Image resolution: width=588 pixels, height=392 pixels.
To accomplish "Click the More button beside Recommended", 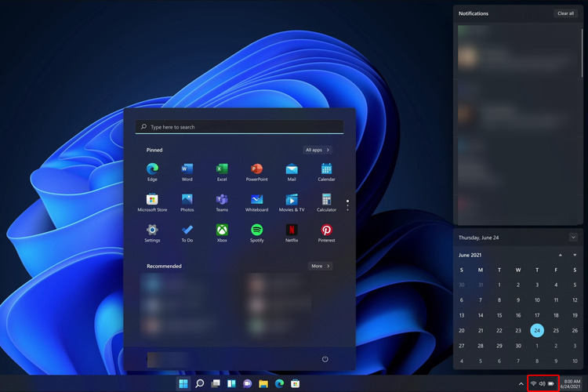I will click(x=320, y=266).
